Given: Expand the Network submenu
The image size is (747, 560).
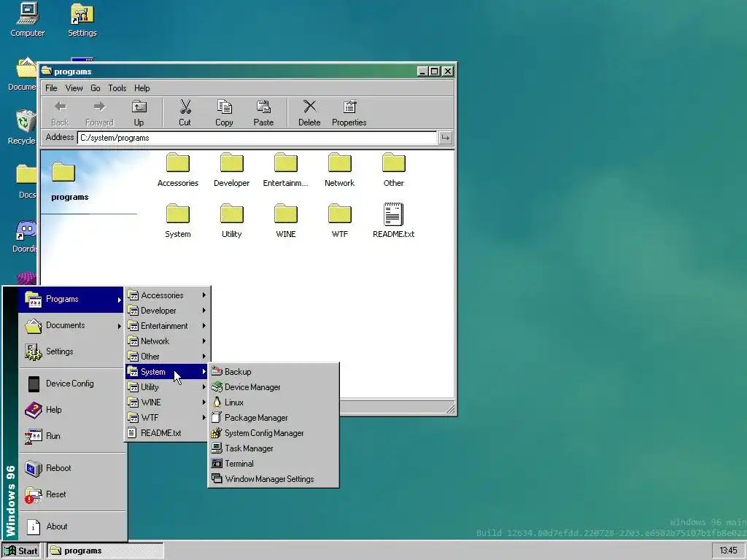Looking at the screenshot, I should click(x=167, y=341).
